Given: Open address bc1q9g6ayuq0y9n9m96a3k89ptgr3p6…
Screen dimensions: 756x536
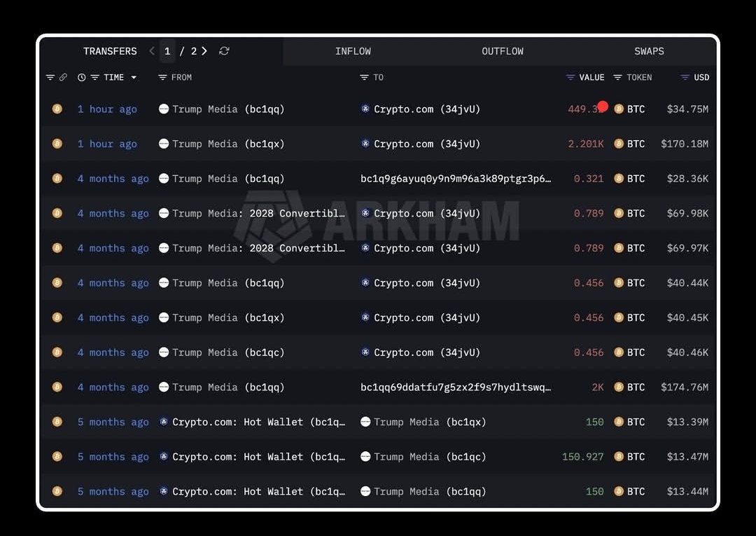Looking at the screenshot, I should tap(456, 179).
